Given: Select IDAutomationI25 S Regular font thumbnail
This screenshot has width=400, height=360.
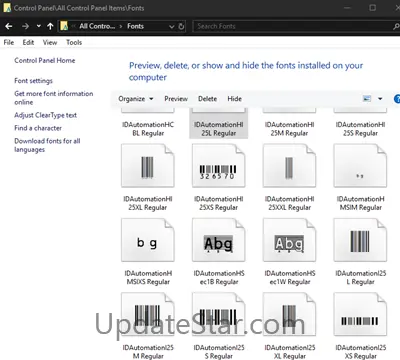Looking at the screenshot, I should (x=218, y=314).
